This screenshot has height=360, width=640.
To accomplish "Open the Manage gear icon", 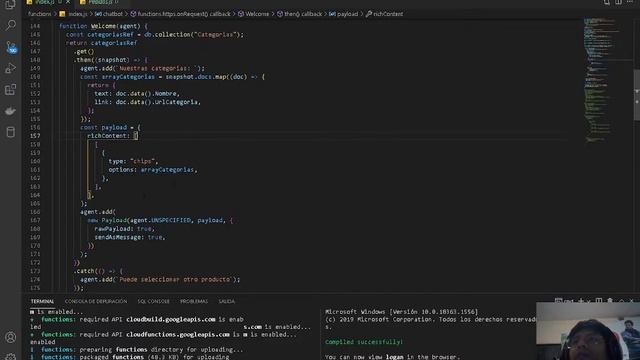I will (10, 357).
